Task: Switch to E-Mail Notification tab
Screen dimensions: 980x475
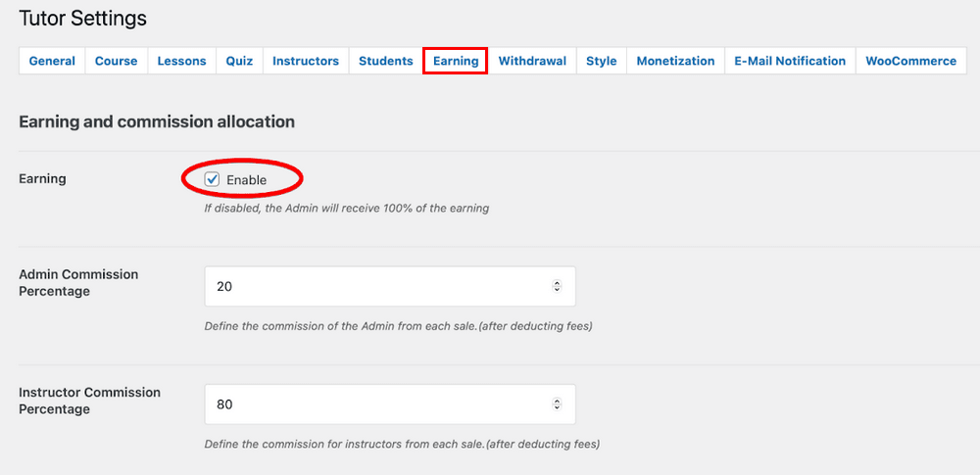Action: (790, 61)
